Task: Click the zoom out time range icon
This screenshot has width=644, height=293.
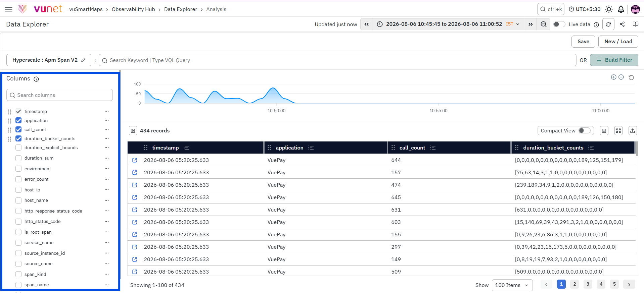Action: (544, 24)
